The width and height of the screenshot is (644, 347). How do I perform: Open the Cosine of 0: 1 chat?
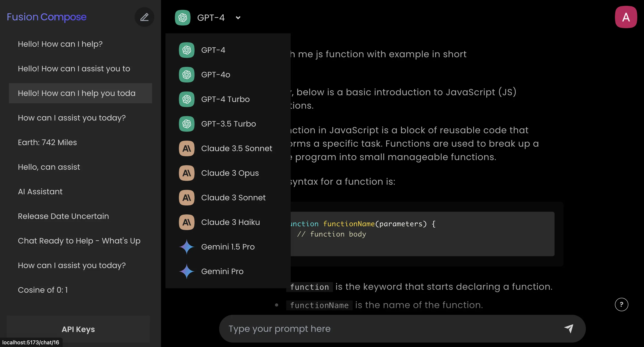[x=43, y=290]
